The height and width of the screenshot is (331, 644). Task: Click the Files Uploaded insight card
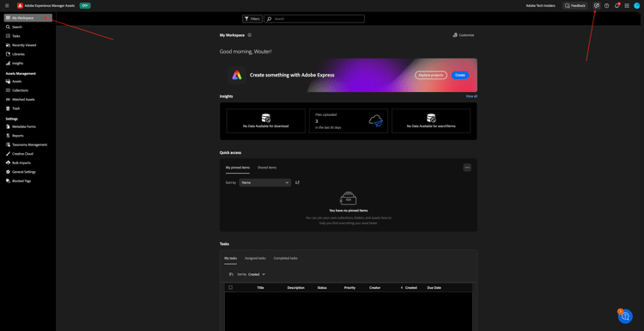click(x=349, y=121)
